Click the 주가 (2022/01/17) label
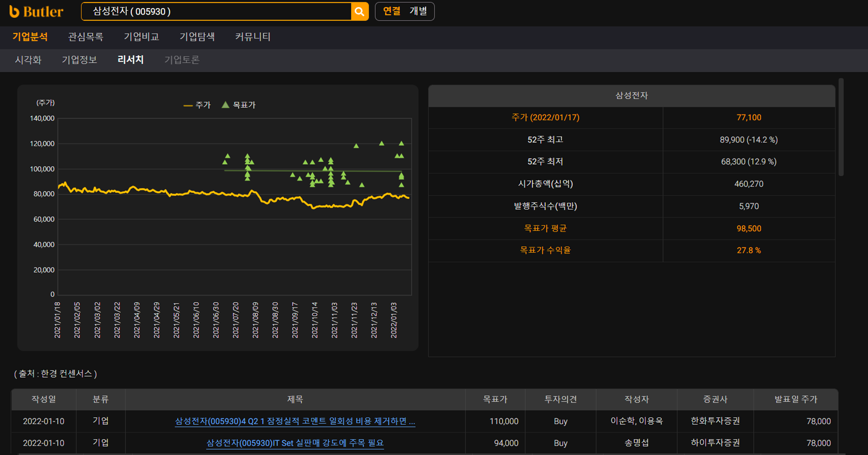868x455 pixels. [x=545, y=117]
